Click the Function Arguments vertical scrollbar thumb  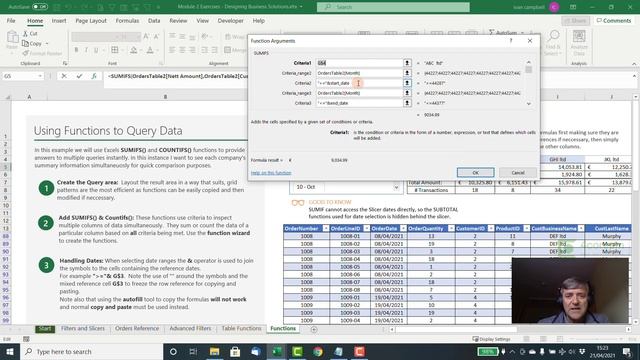[x=529, y=69]
